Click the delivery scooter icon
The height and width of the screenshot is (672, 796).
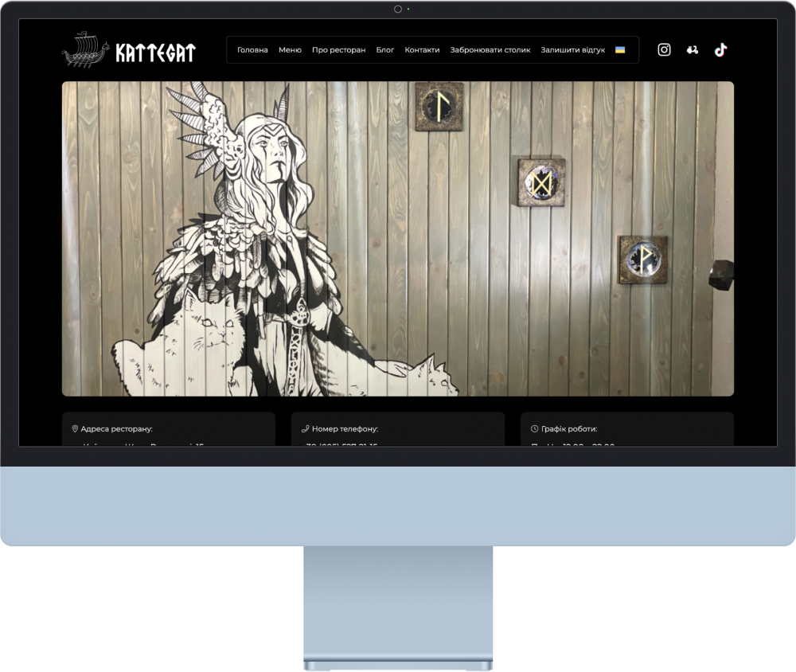click(x=693, y=49)
